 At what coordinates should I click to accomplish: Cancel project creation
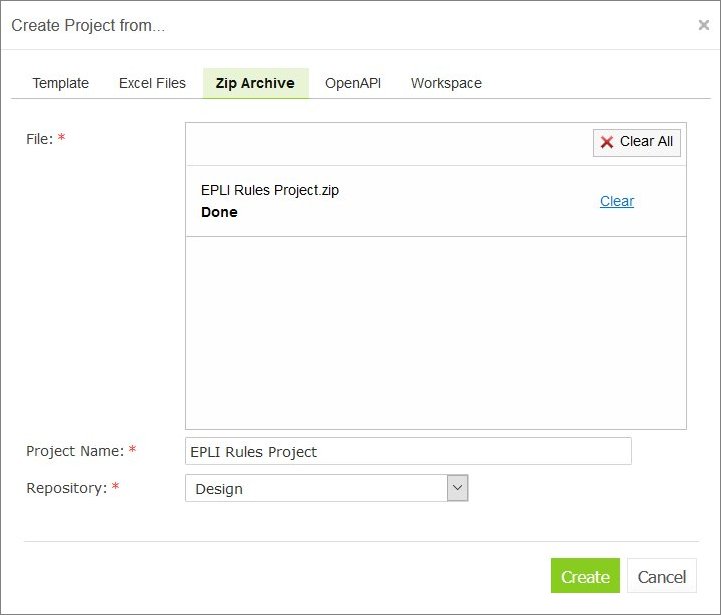pos(661,576)
